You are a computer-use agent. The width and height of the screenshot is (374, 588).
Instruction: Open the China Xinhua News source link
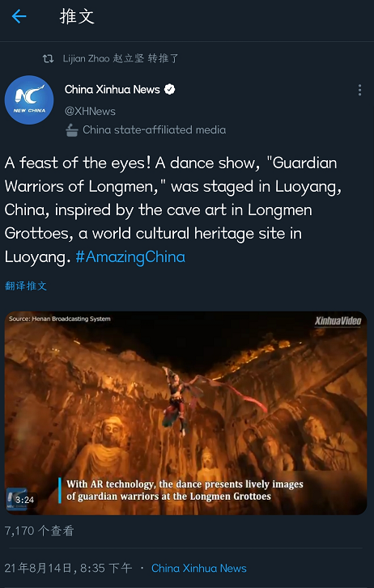click(x=199, y=568)
